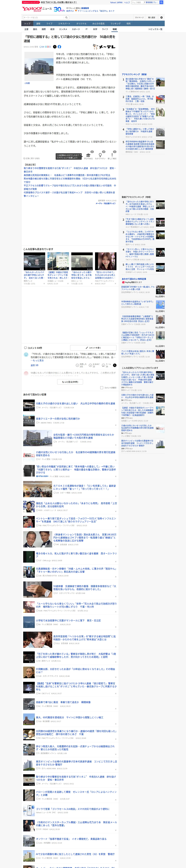This screenshot has width=186, height=868.
Task: Select the 速報 navigation tab
Action: point(38,24)
